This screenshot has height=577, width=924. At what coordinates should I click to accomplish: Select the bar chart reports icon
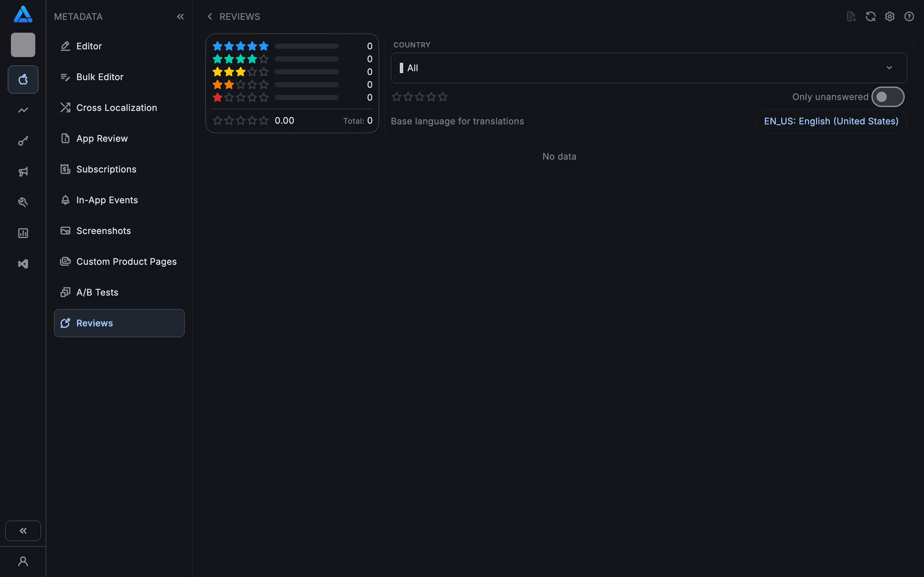23,233
